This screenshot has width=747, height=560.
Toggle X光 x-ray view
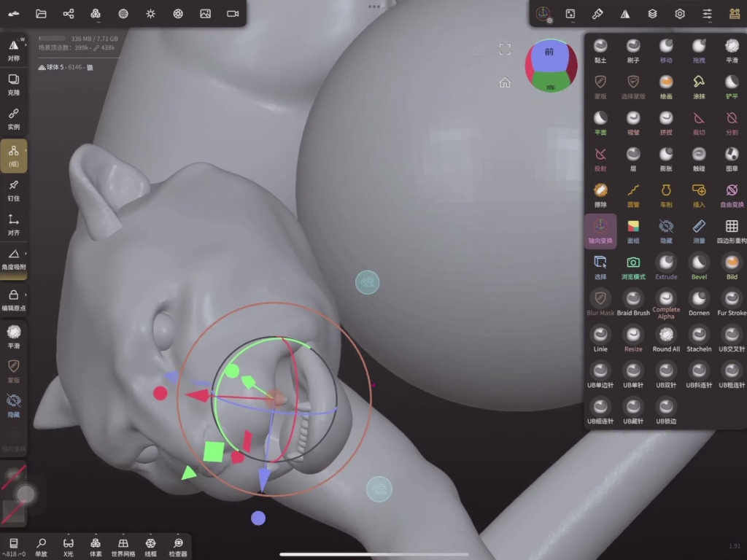pyautogui.click(x=69, y=547)
